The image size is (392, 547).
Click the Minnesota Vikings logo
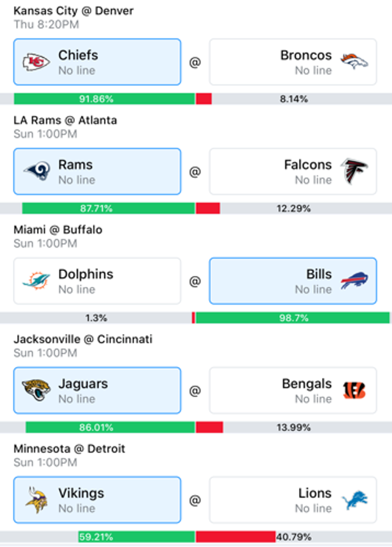[36, 499]
